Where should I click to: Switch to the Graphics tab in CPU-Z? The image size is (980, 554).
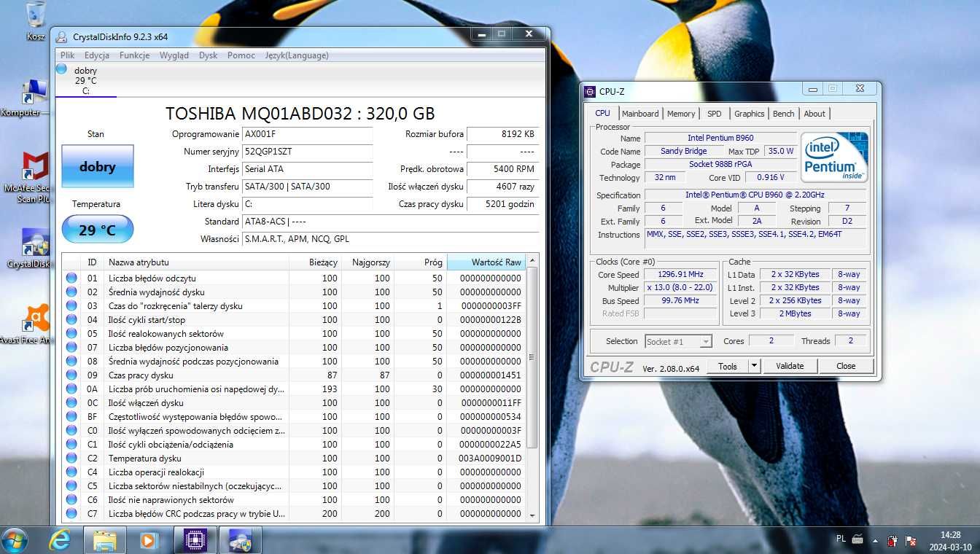(x=749, y=114)
